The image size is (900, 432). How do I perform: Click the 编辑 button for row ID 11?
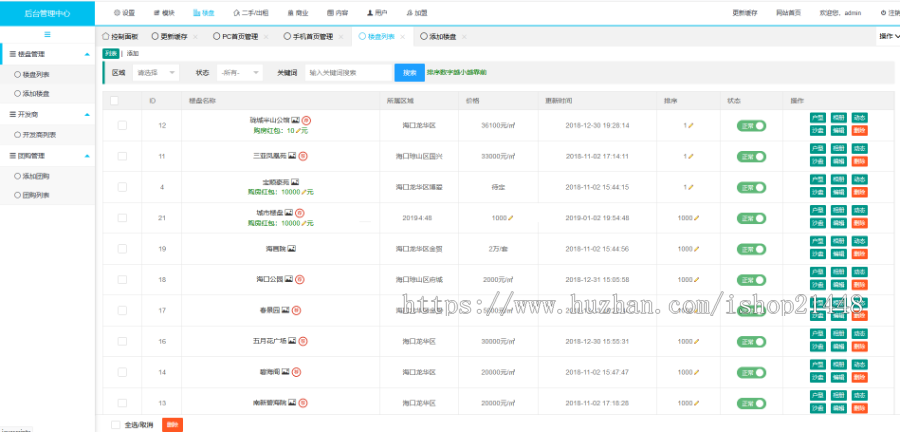click(x=839, y=161)
